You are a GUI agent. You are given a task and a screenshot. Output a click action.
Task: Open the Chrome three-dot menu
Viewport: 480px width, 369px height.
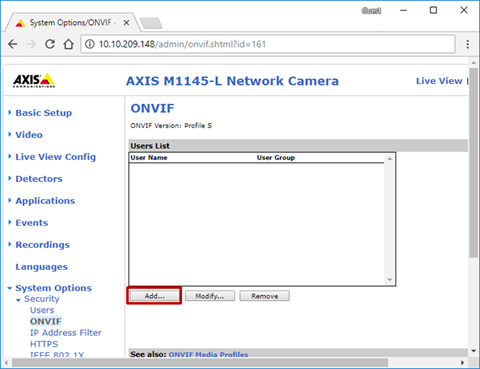[x=468, y=44]
